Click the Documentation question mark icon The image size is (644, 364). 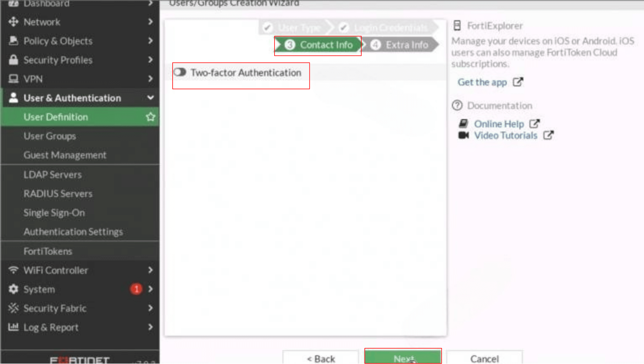point(457,106)
